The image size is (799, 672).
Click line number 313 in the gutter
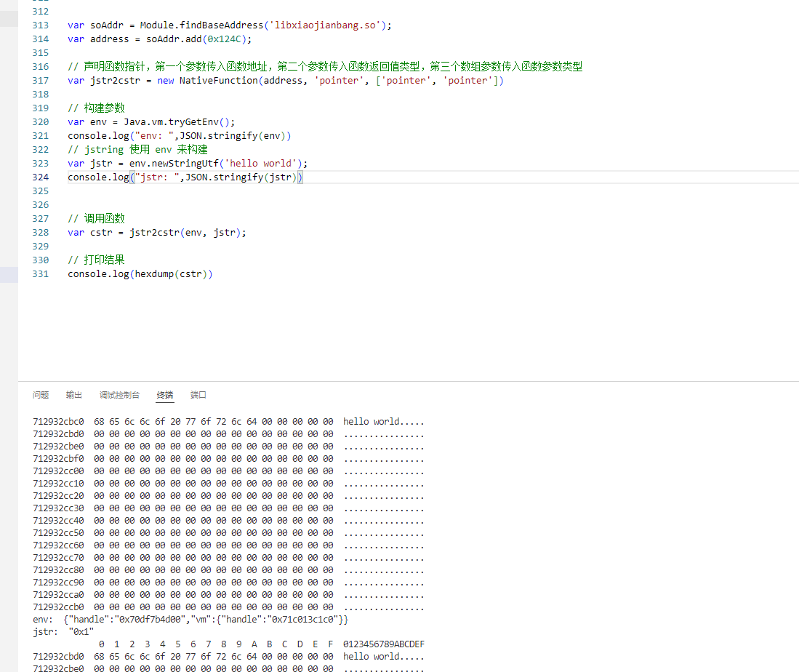(41, 25)
